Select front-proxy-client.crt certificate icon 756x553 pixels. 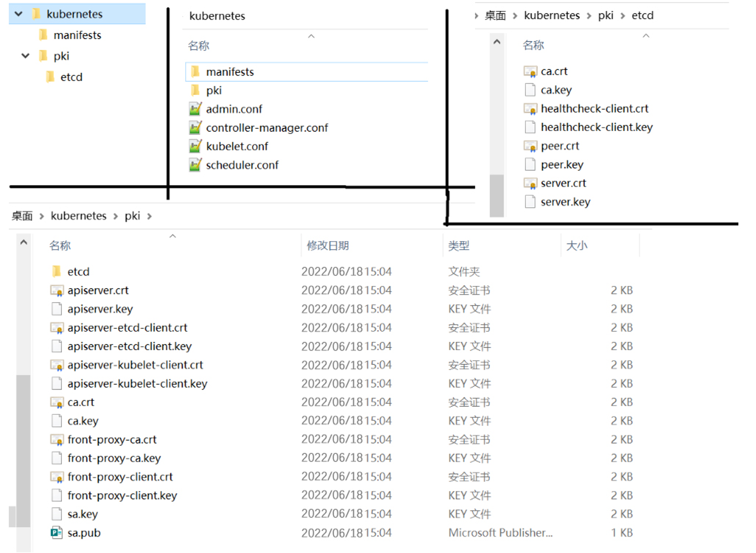click(x=57, y=477)
